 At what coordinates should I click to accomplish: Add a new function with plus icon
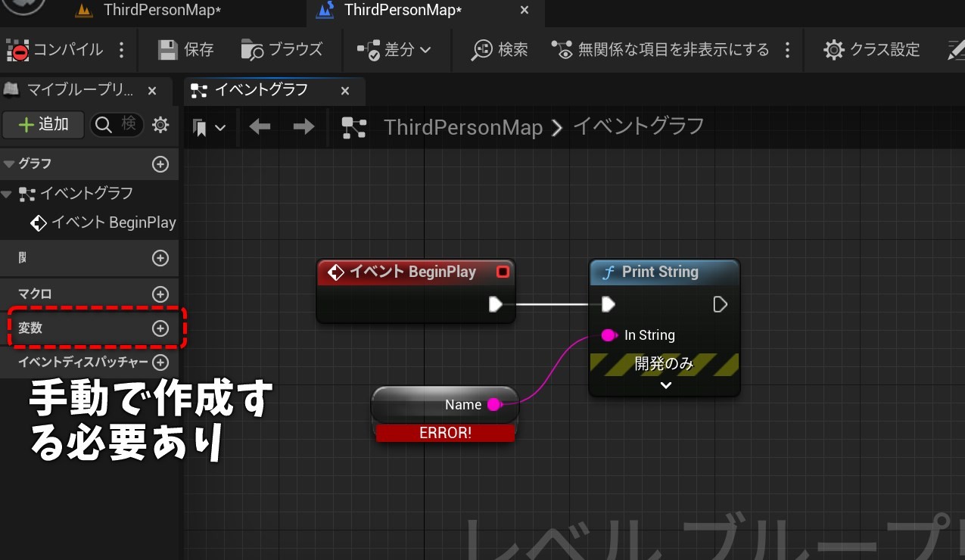(x=160, y=258)
